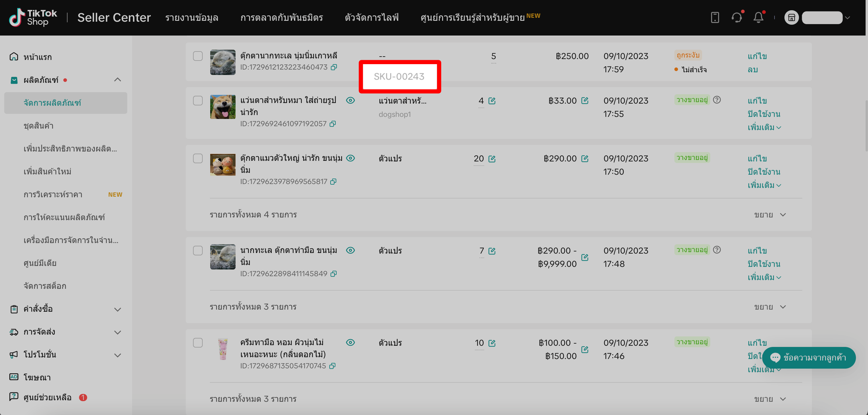Open TikTok Shop logo home
The height and width of the screenshot is (415, 868).
(33, 17)
